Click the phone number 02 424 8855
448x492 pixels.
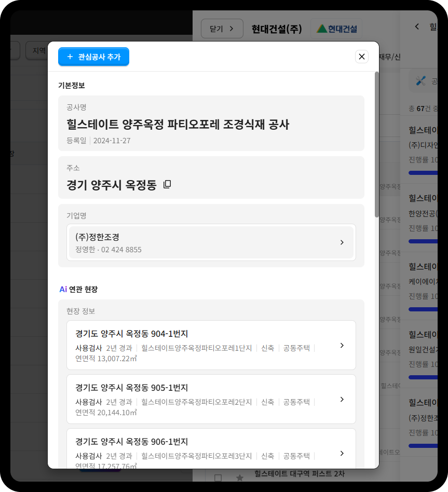(121, 250)
